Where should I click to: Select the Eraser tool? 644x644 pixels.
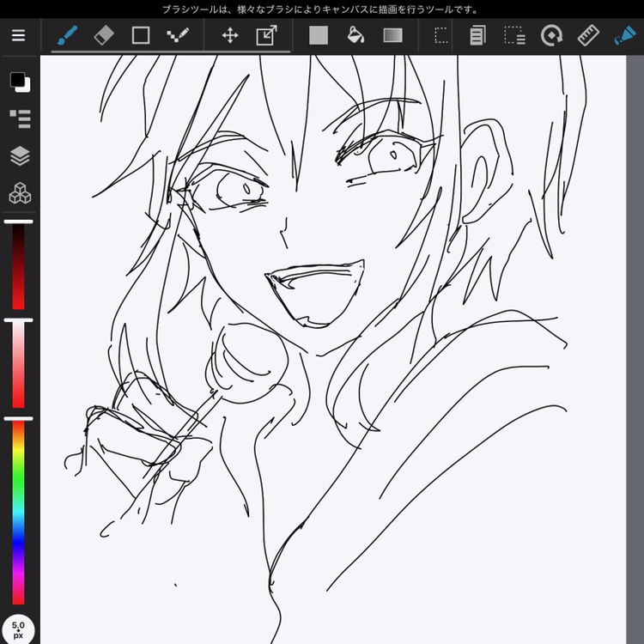tap(104, 35)
